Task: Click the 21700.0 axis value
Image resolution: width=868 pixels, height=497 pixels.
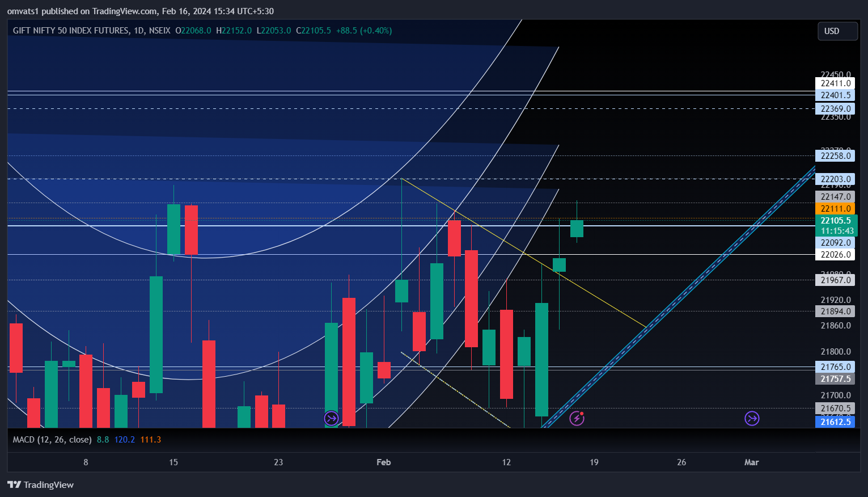Action: pyautogui.click(x=836, y=395)
